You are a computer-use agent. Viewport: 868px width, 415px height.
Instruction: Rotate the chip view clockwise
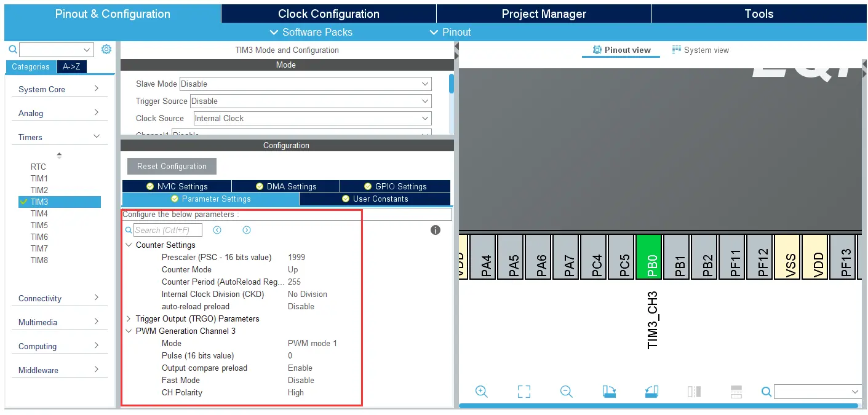(609, 392)
